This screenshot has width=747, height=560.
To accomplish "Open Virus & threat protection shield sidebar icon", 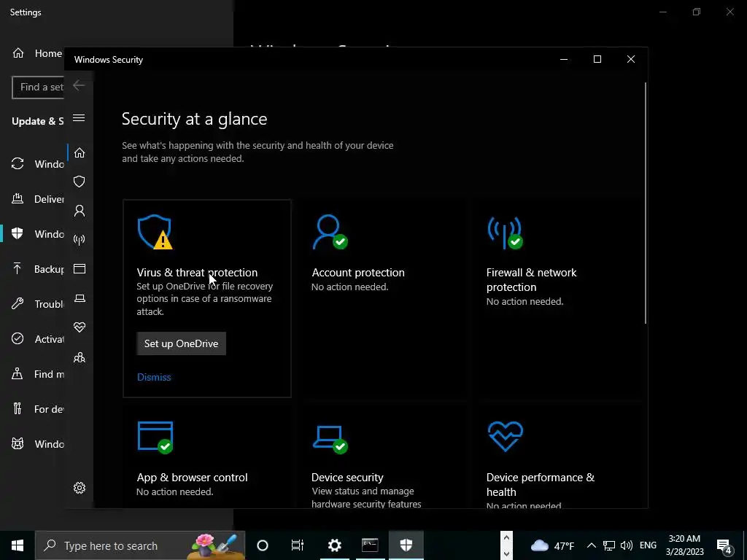I will [80, 182].
